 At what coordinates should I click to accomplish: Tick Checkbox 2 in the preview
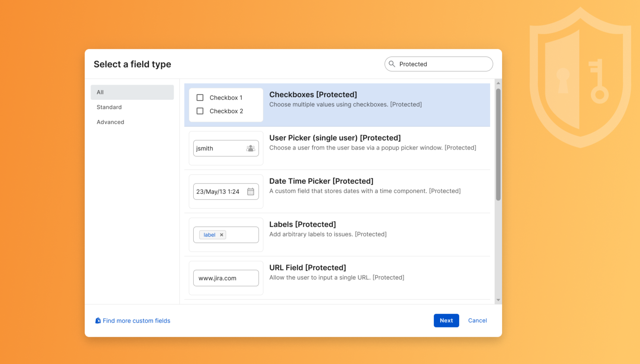[x=200, y=111]
